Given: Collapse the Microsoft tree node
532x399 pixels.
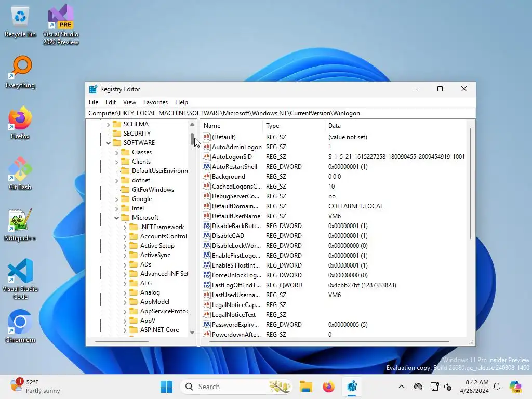Looking at the screenshot, I should (117, 218).
